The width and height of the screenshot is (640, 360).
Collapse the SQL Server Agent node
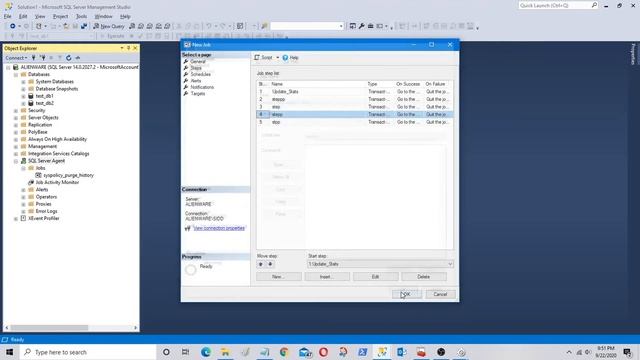coord(16,161)
